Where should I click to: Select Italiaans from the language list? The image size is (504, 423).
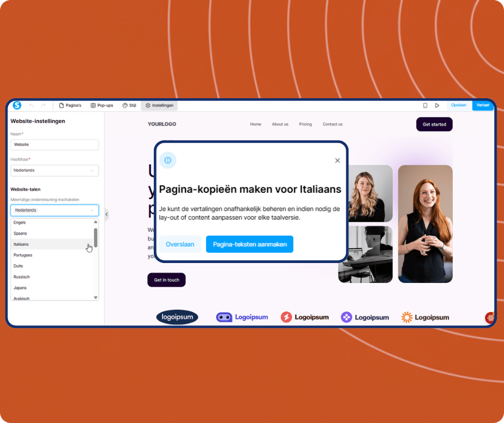52,244
